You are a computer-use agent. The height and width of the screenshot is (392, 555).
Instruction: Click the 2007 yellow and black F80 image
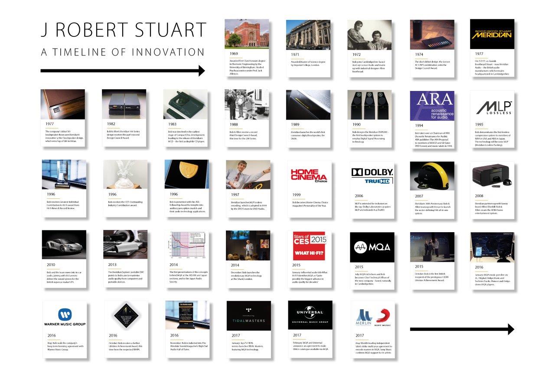click(432, 176)
